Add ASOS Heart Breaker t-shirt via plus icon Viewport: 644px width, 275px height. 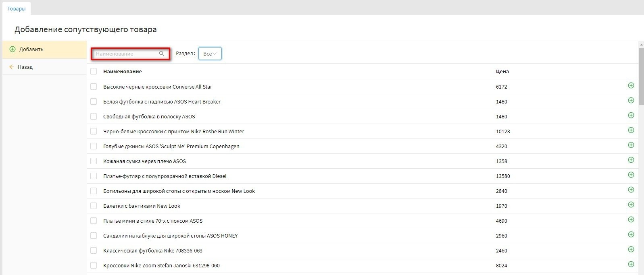(x=631, y=100)
